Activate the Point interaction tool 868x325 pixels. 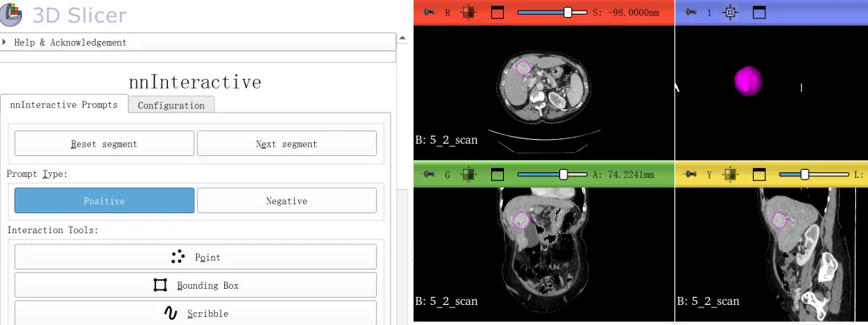click(x=195, y=257)
